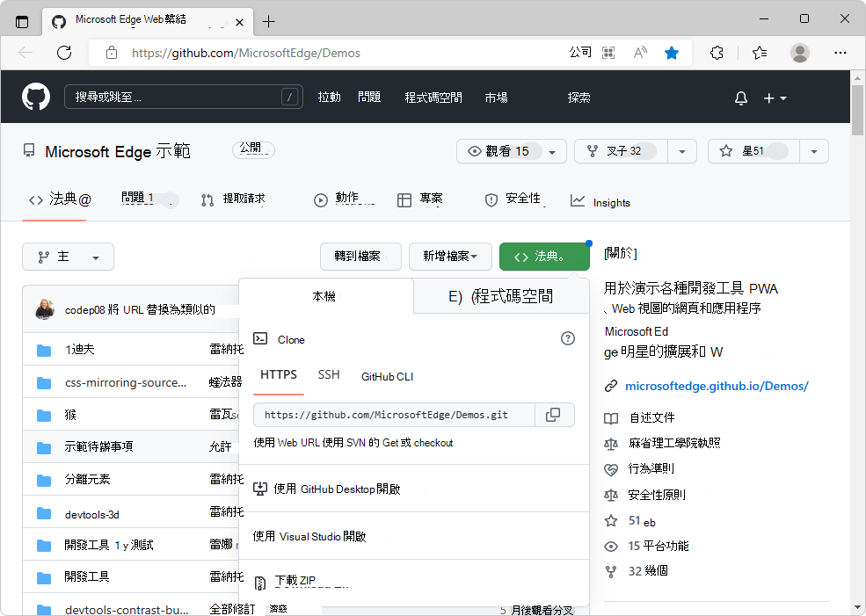This screenshot has width=866, height=616.
Task: Click the page vertical scrollbar thumb
Action: [x=857, y=111]
